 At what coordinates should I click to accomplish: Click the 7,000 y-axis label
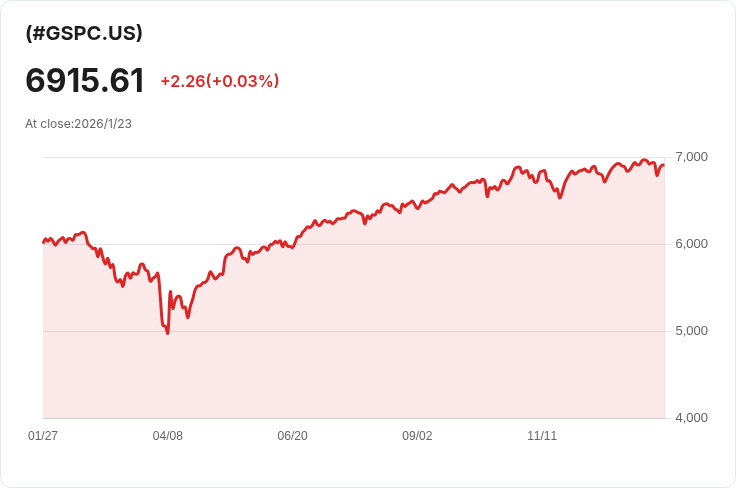691,157
